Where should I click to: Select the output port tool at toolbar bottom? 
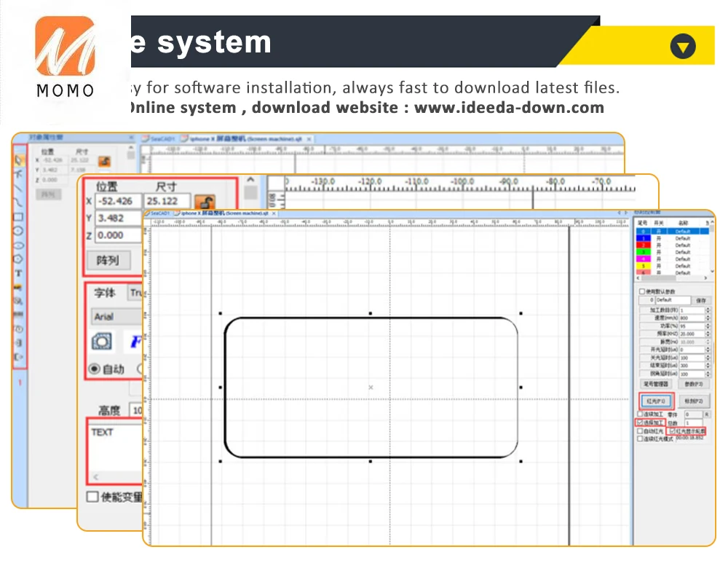[19, 357]
